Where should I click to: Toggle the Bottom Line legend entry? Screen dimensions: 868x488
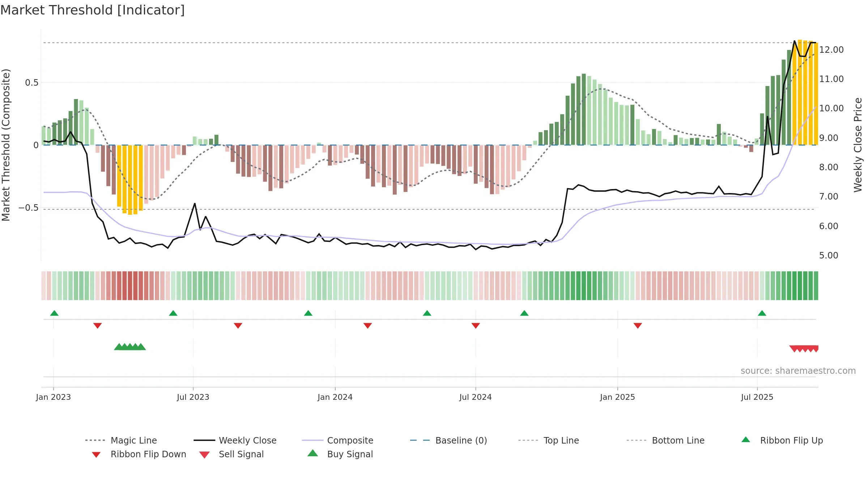pos(665,440)
